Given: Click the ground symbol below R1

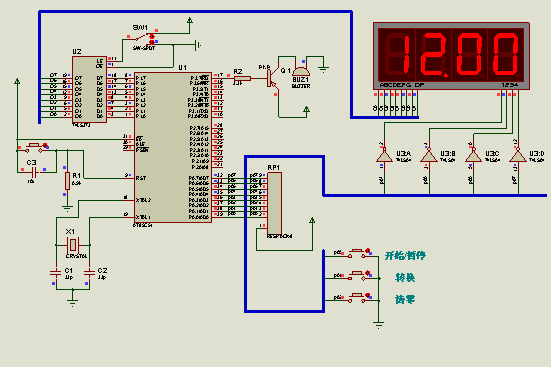Looking at the screenshot, I should point(67,208).
